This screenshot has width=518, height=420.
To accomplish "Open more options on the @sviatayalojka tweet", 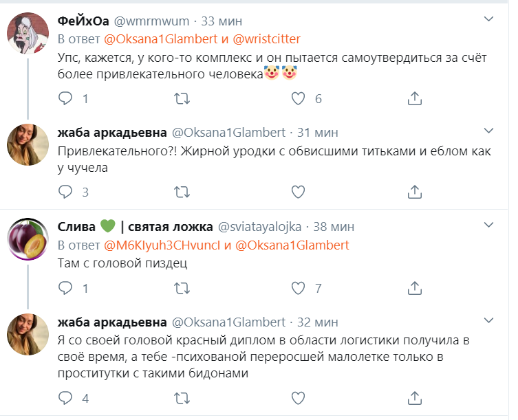I will [488, 225].
